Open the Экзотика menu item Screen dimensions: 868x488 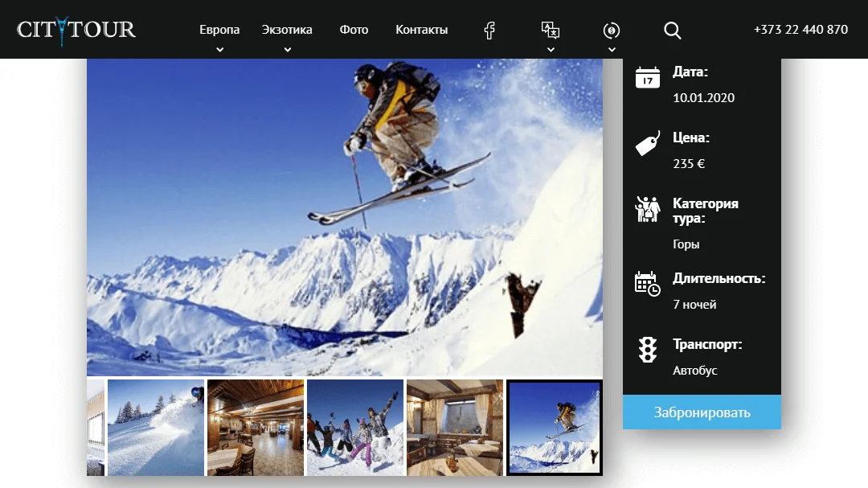(x=287, y=30)
